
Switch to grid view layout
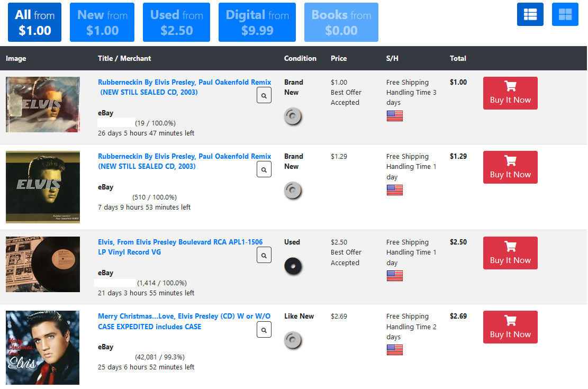point(565,14)
